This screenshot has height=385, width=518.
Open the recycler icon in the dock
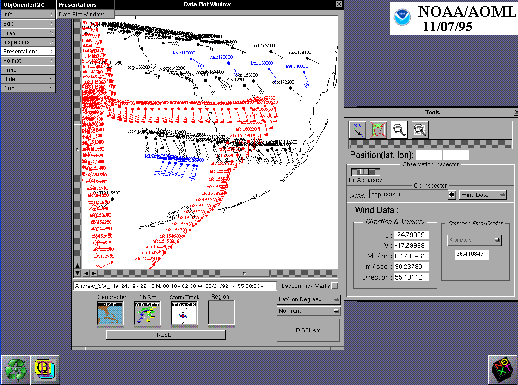click(x=15, y=370)
